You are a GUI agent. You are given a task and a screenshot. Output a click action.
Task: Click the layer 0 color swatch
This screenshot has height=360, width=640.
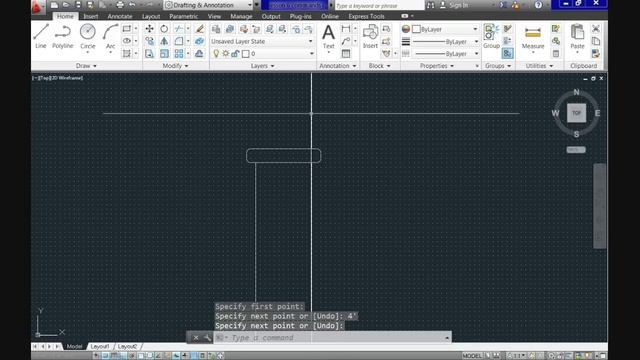[x=246, y=54]
